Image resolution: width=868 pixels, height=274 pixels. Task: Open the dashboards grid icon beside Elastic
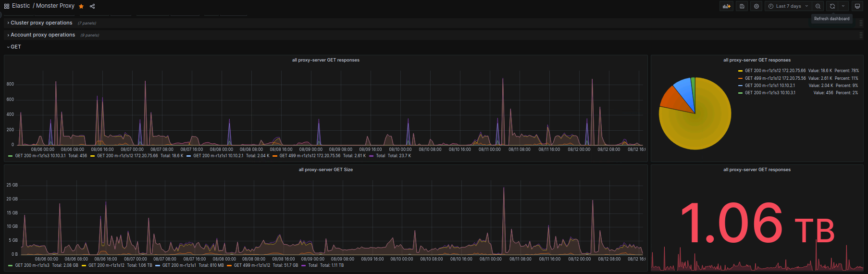coord(7,6)
